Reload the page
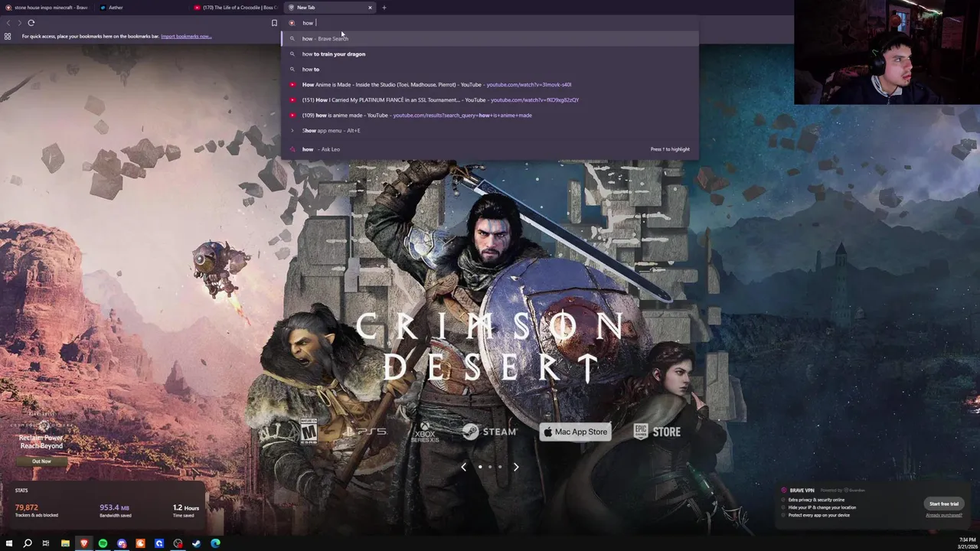980x551 pixels. [31, 23]
